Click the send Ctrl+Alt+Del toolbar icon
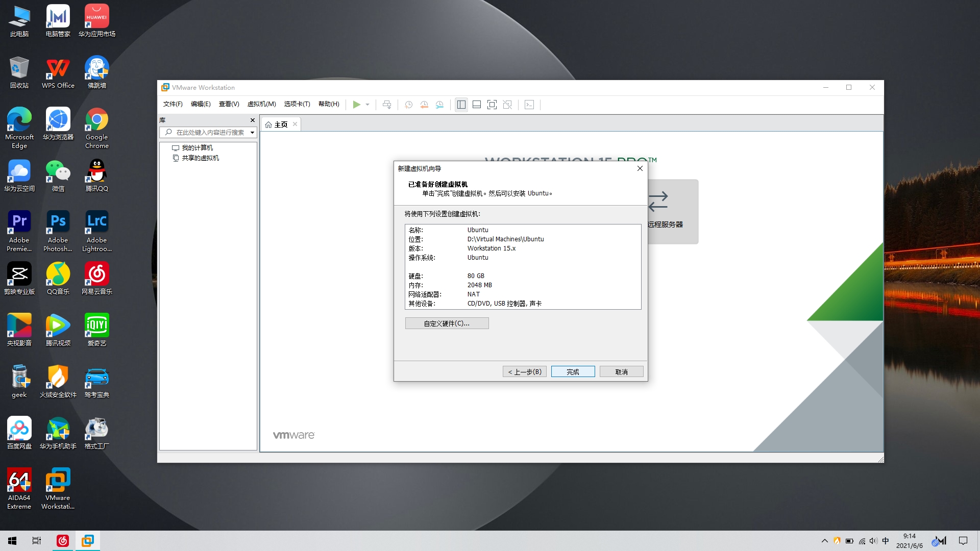This screenshot has height=551, width=980. pos(387,105)
